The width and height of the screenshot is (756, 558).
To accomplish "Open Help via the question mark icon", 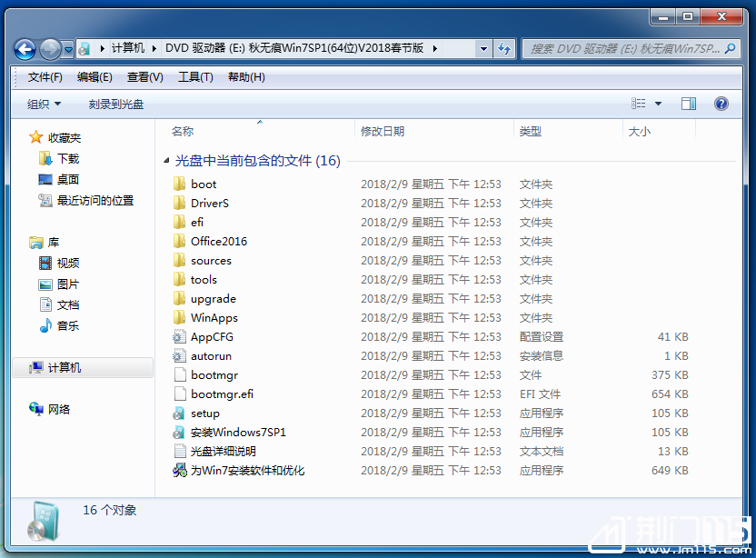I will [x=721, y=104].
